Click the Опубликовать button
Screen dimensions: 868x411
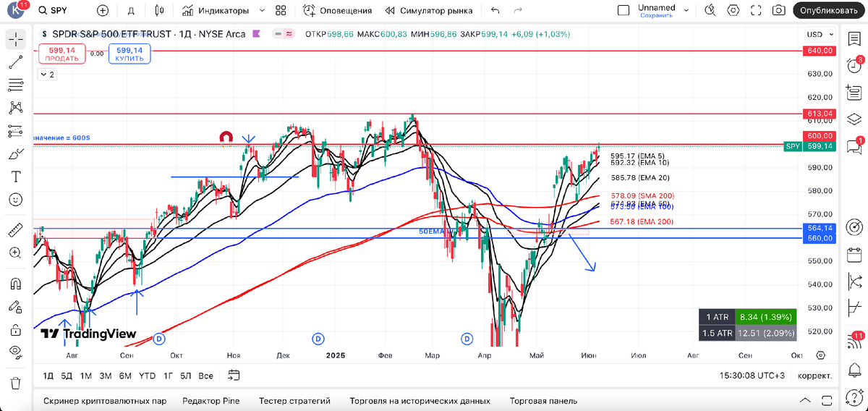click(830, 10)
